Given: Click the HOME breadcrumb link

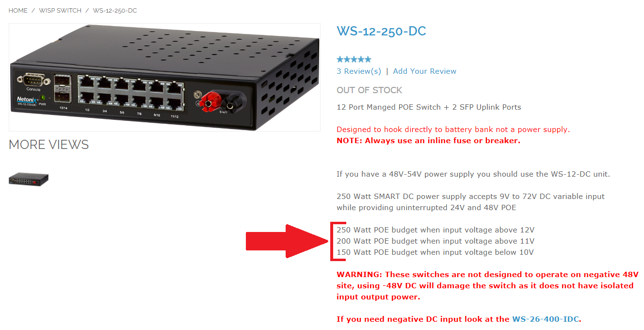Looking at the screenshot, I should pos(18,10).
